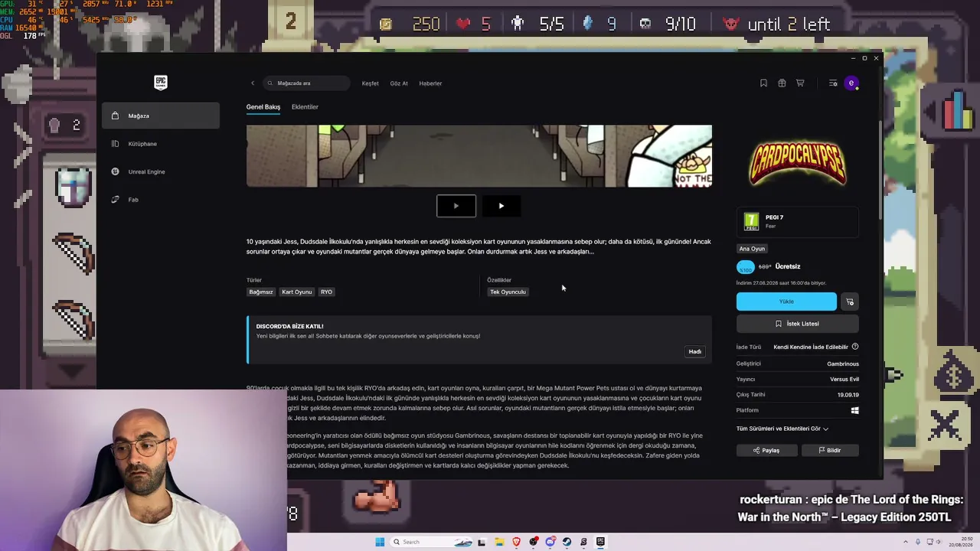Click the blue %100 discount badge

coord(745,267)
